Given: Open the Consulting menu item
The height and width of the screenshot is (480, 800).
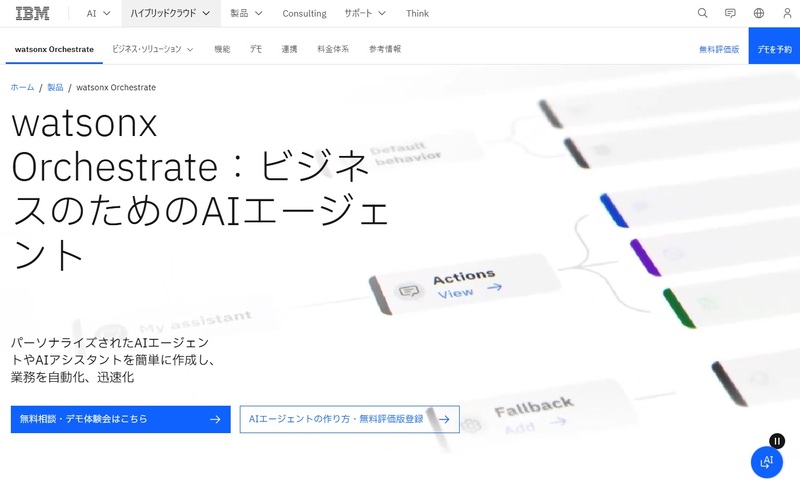Looking at the screenshot, I should pos(305,13).
